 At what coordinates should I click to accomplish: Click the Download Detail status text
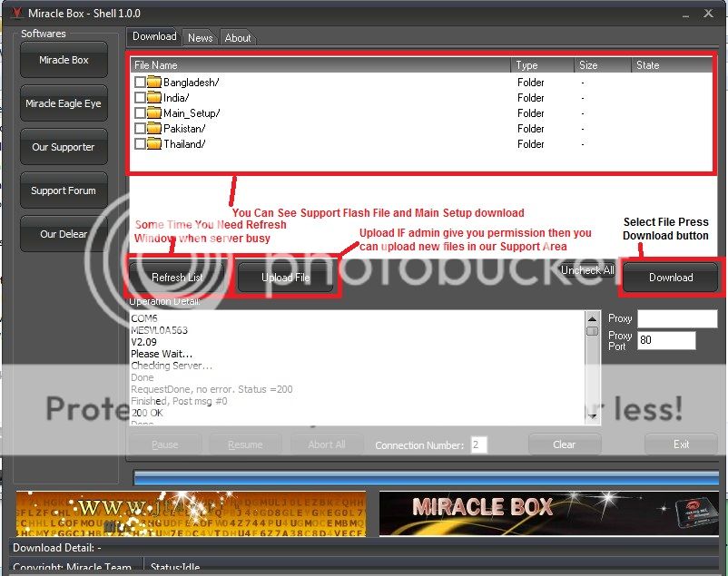[x=56, y=548]
